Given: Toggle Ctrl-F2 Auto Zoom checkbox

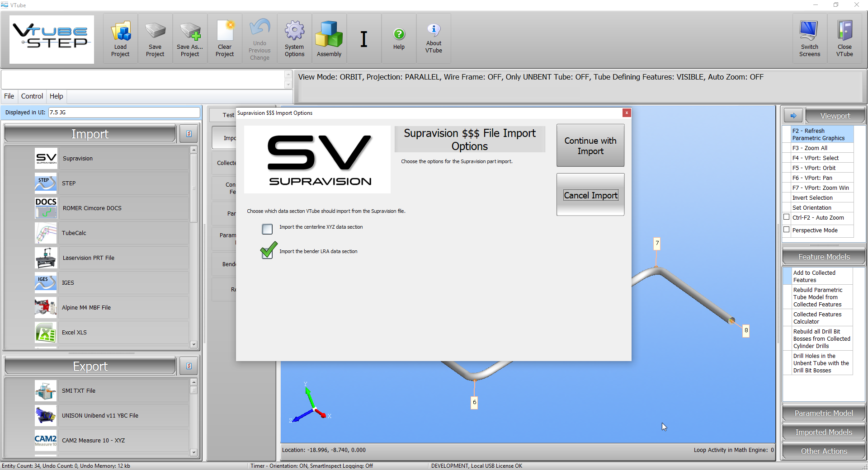Looking at the screenshot, I should (x=787, y=217).
